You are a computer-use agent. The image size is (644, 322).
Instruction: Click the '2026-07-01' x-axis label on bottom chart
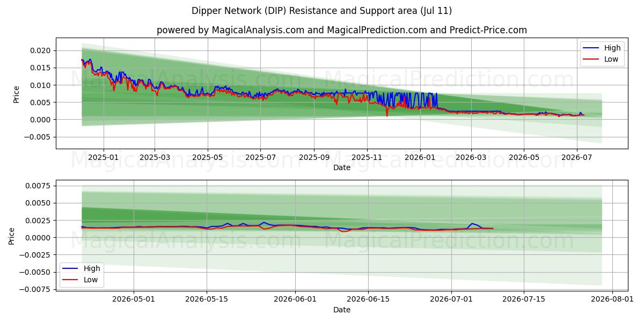point(452,300)
